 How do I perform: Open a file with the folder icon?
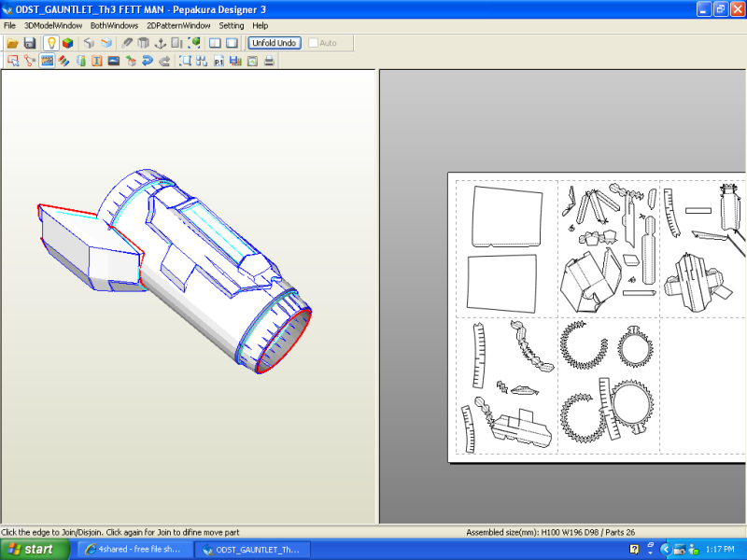[12, 43]
